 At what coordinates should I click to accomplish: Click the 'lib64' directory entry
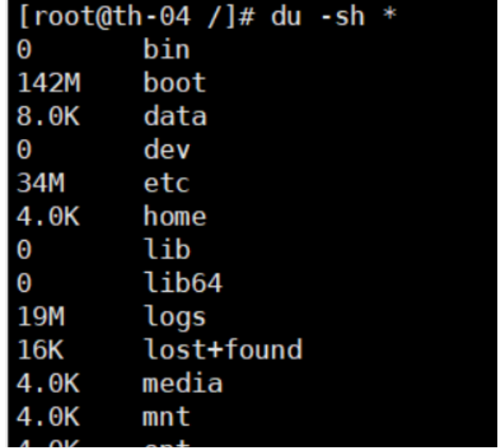(x=183, y=284)
